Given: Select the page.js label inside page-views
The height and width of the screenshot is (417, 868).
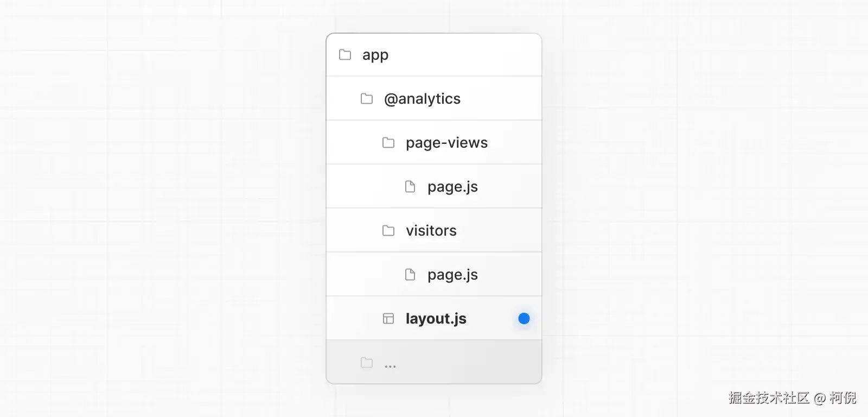Looking at the screenshot, I should click(x=452, y=187).
